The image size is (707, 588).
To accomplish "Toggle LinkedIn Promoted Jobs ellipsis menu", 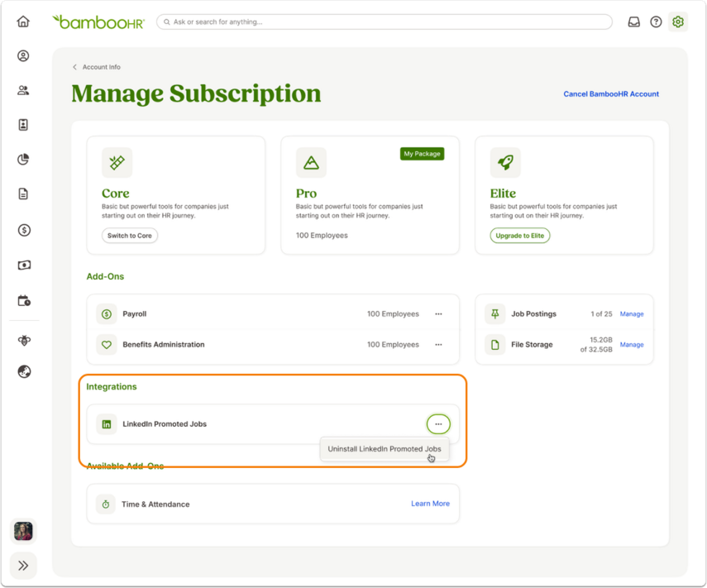I will (x=438, y=424).
